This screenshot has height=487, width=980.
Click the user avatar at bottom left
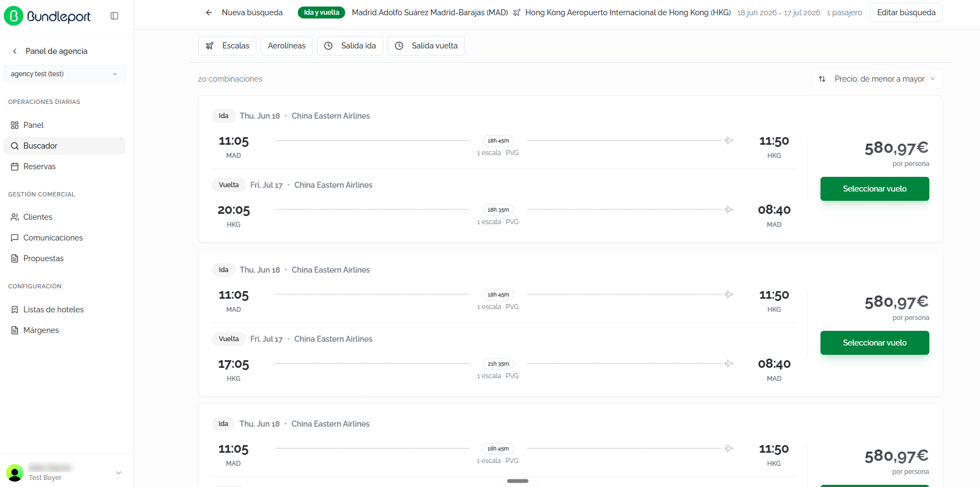click(15, 472)
